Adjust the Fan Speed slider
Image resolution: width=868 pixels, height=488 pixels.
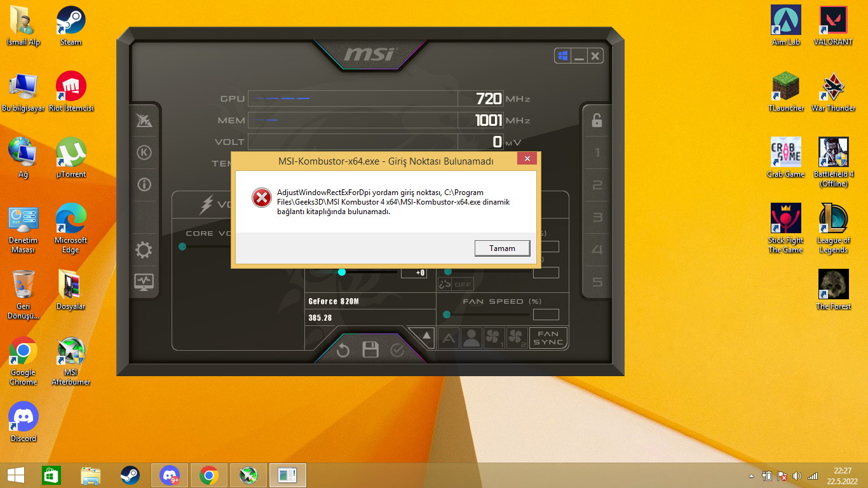pyautogui.click(x=486, y=315)
